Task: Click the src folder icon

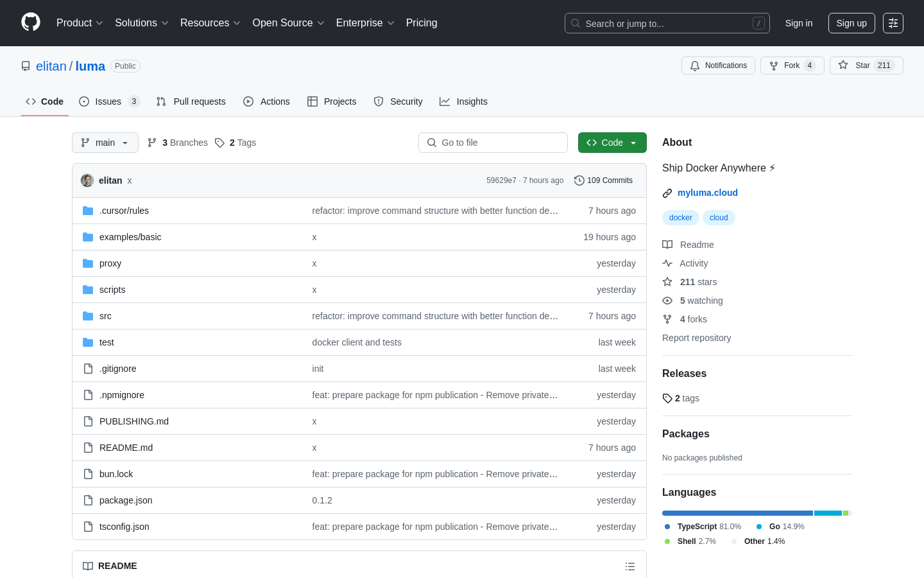Action: [x=88, y=316]
